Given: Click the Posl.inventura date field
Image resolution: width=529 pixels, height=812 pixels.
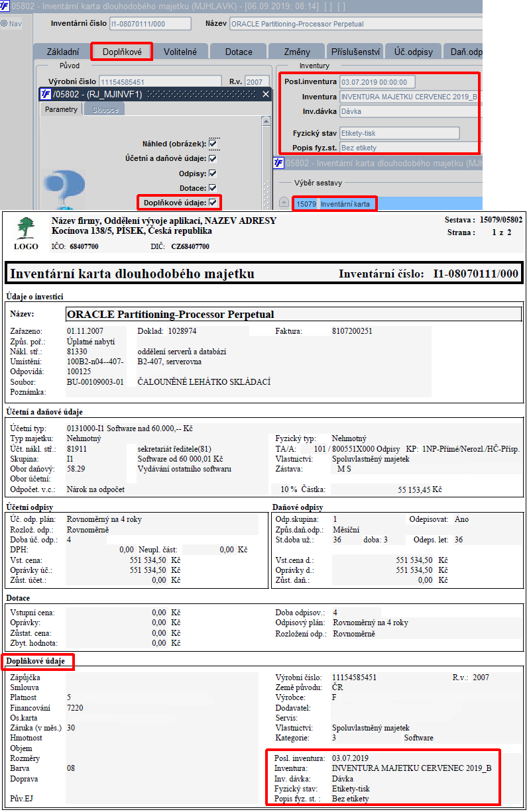Looking at the screenshot, I should pos(377,82).
